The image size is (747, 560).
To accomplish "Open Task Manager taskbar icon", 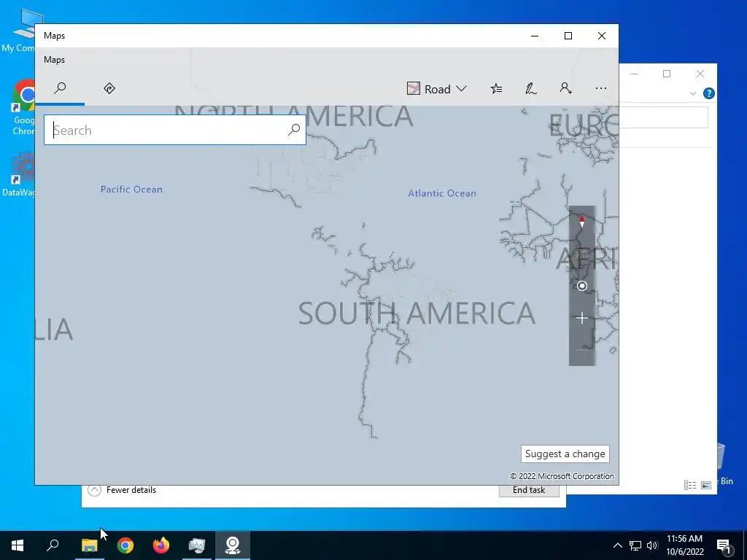I will tap(197, 545).
